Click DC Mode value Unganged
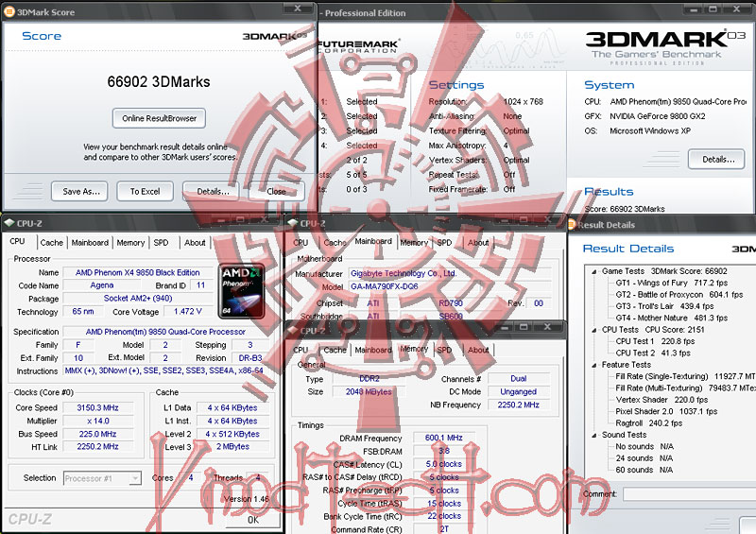Screen dimensions: 756x534 pyautogui.click(x=519, y=391)
